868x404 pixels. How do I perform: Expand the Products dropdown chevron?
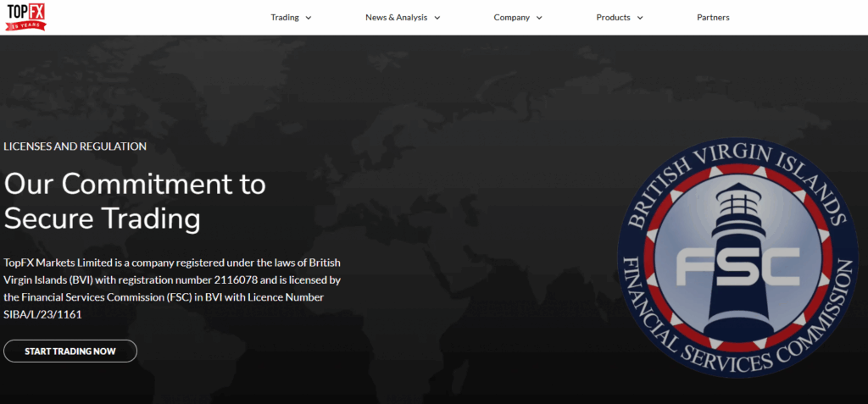coord(640,18)
